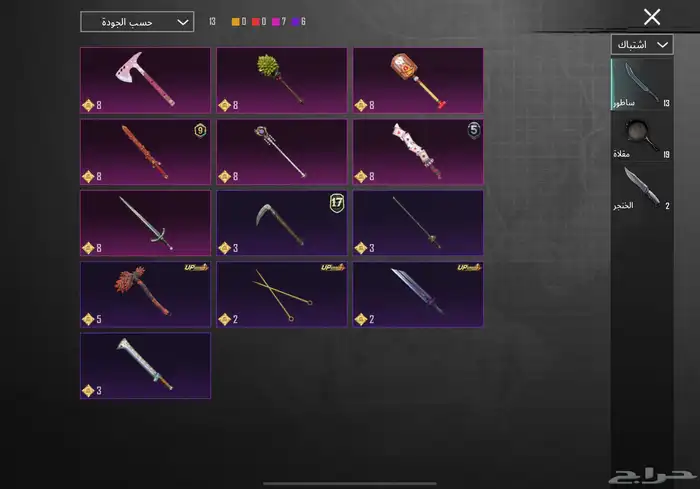This screenshot has width=700, height=489.
Task: Select the large dark greatsword skin
Action: click(418, 294)
